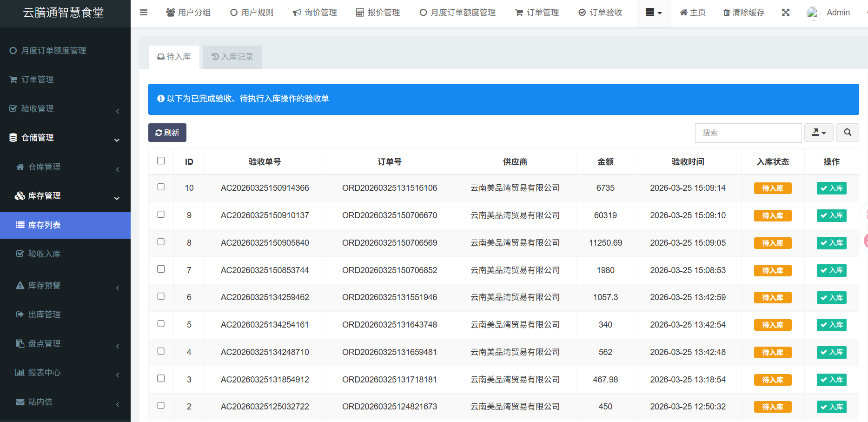Click the hamburger sidebar toggle icon
This screenshot has width=868, height=422.
pos(144,13)
